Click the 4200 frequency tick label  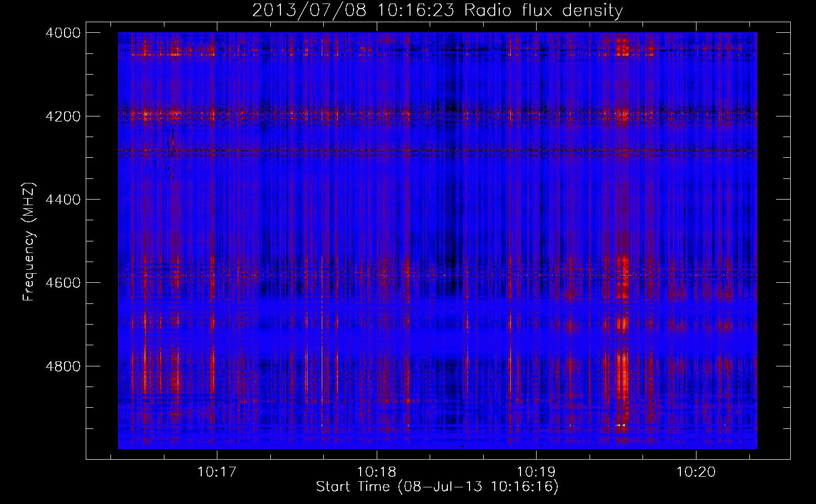(x=63, y=116)
